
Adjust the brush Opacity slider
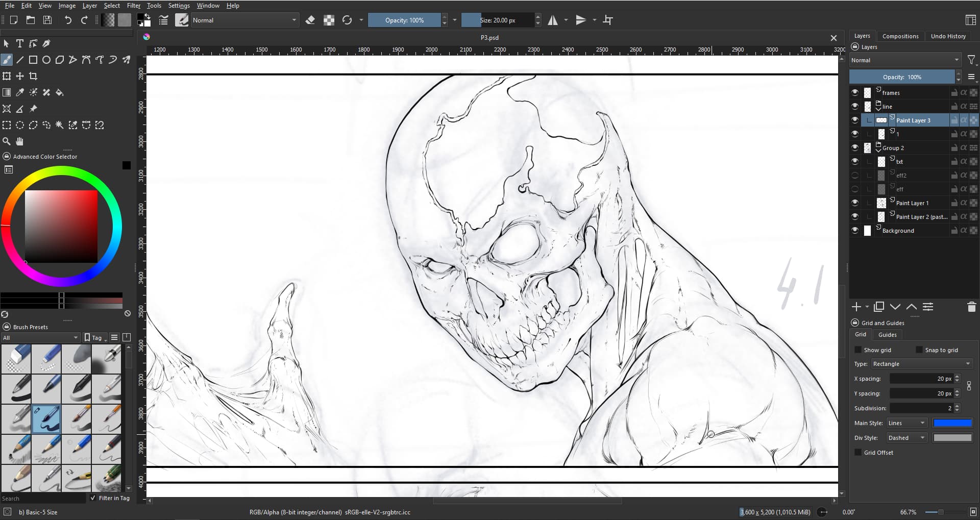click(x=404, y=20)
